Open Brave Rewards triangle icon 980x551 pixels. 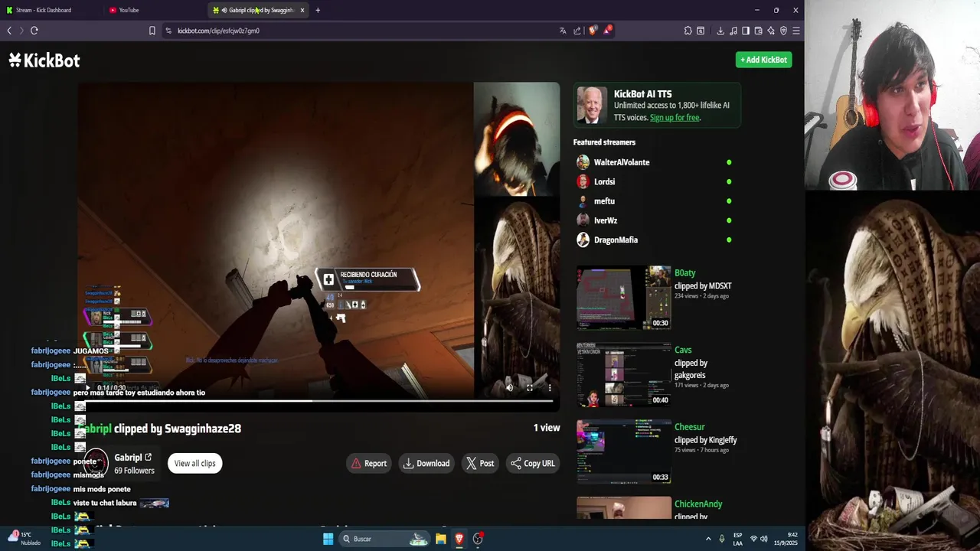(608, 31)
